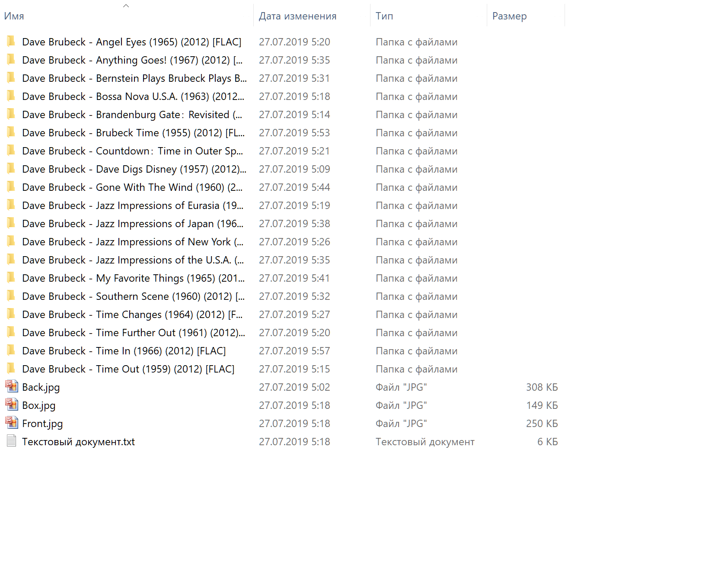Viewport: 728px width, 572px height.
Task: Sort by the Дата изменения column header
Action: 297,16
